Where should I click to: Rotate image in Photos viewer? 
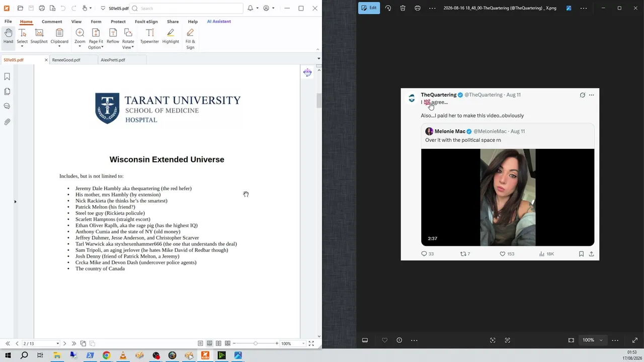(x=388, y=8)
